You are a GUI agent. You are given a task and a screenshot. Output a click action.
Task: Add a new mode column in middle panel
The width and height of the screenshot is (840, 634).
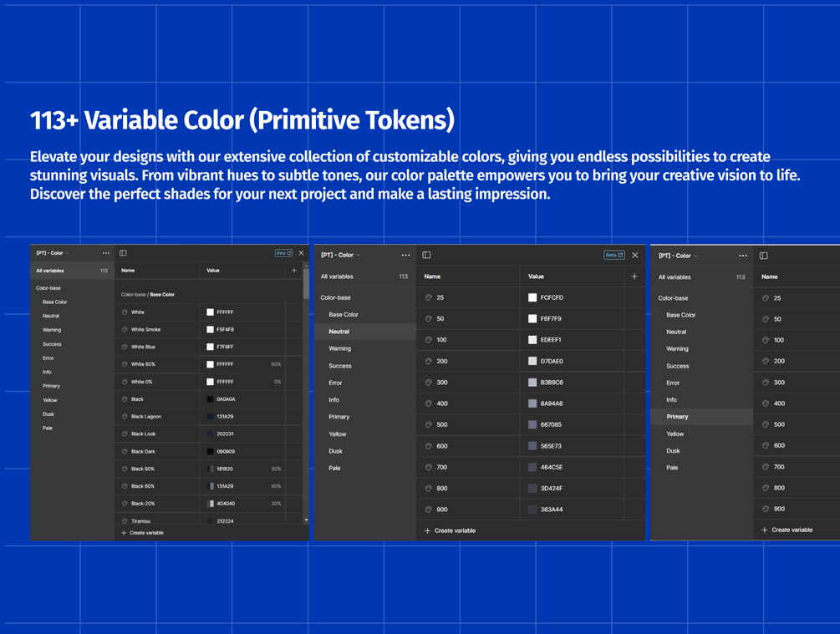click(x=634, y=276)
